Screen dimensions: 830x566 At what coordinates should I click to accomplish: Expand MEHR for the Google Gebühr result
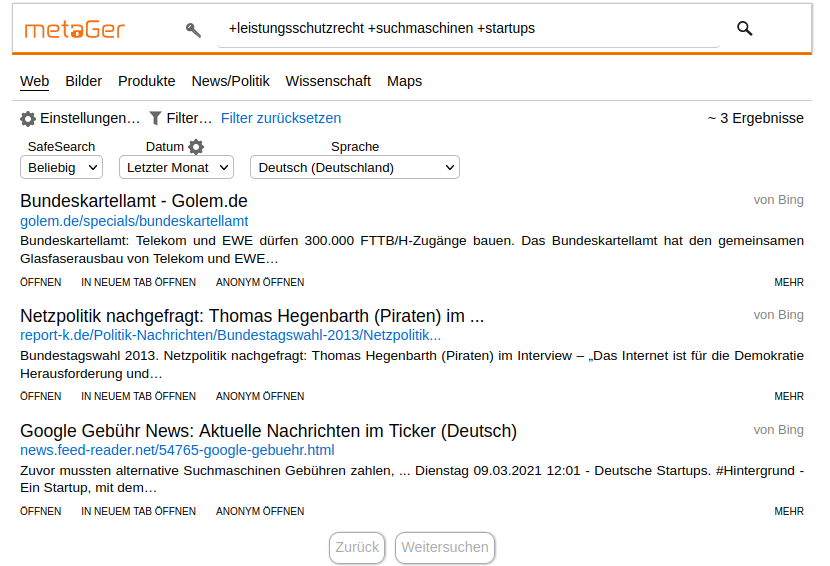(789, 511)
